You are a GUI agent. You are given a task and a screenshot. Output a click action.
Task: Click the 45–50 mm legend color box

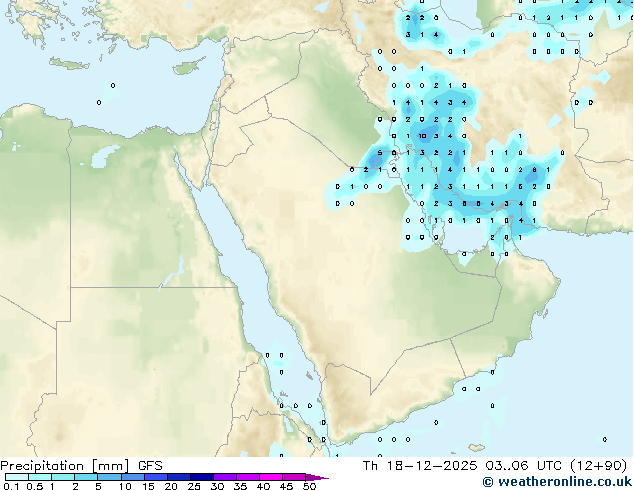pyautogui.click(x=294, y=477)
